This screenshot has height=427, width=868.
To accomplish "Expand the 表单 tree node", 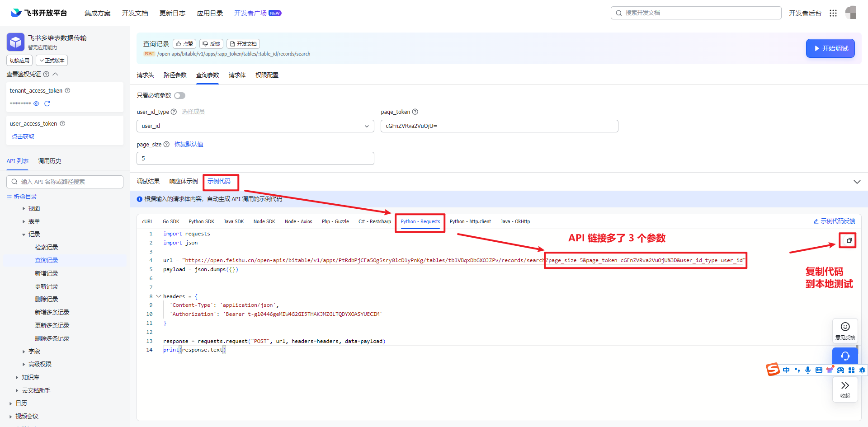I will 24,221.
